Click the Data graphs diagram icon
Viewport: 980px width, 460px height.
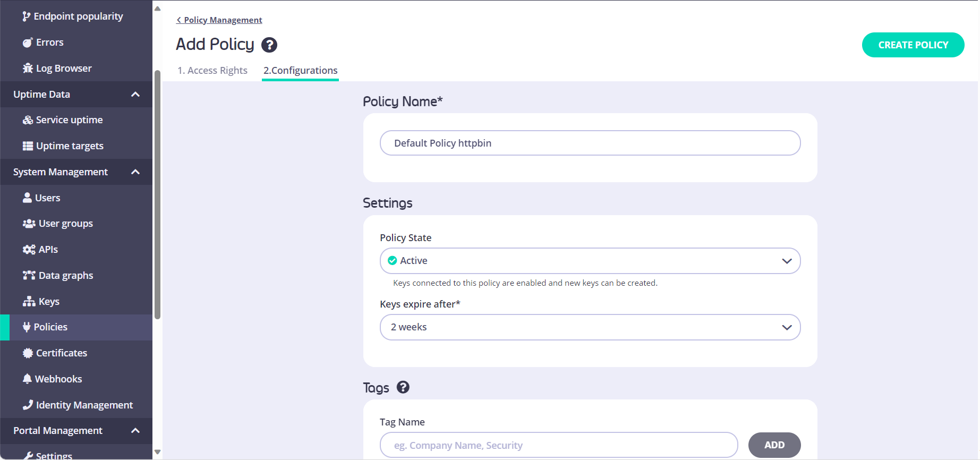coord(29,275)
